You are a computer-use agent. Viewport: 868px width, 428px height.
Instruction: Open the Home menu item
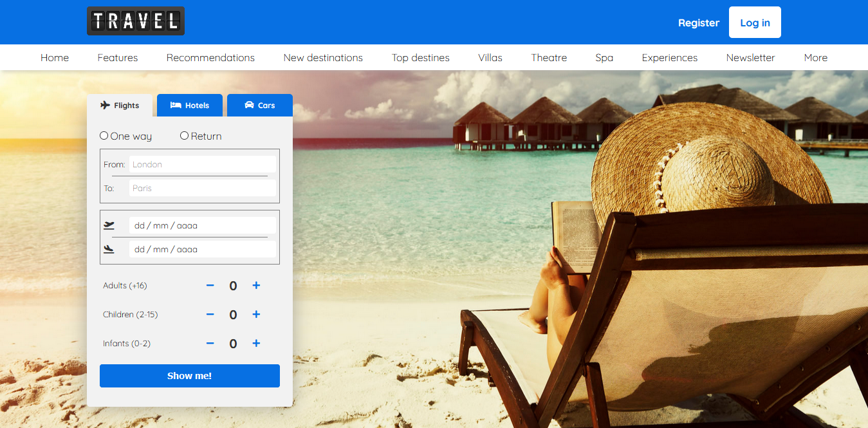[x=55, y=57]
